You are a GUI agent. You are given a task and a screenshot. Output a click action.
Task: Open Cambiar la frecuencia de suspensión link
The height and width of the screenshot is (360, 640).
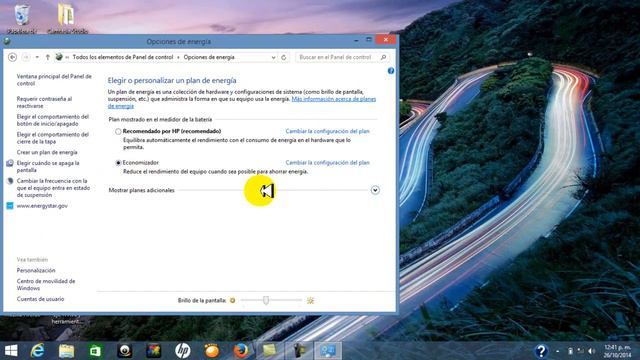pyautogui.click(x=53, y=188)
